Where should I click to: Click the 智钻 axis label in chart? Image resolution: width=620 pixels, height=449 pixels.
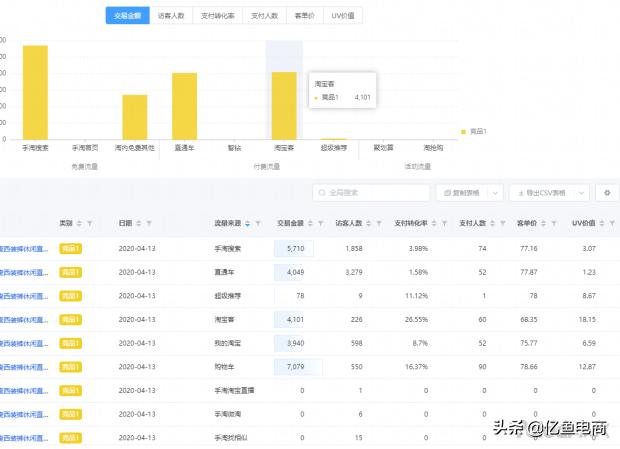[234, 148]
